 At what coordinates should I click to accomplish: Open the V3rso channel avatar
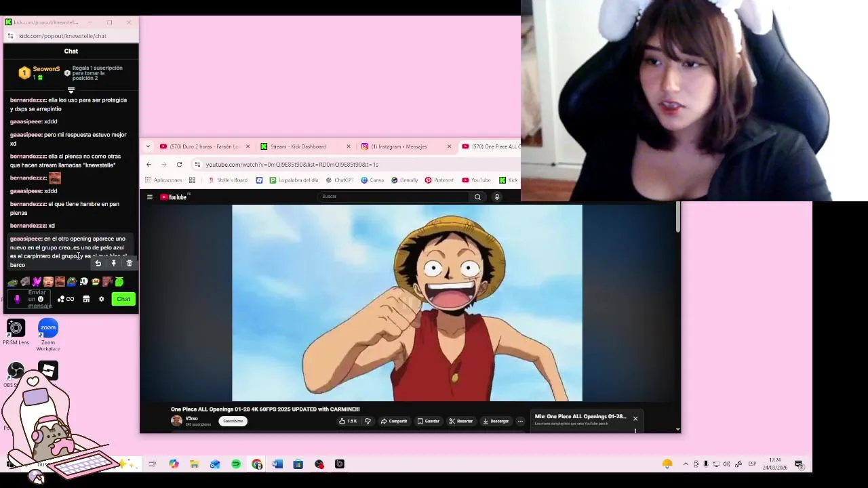[176, 421]
